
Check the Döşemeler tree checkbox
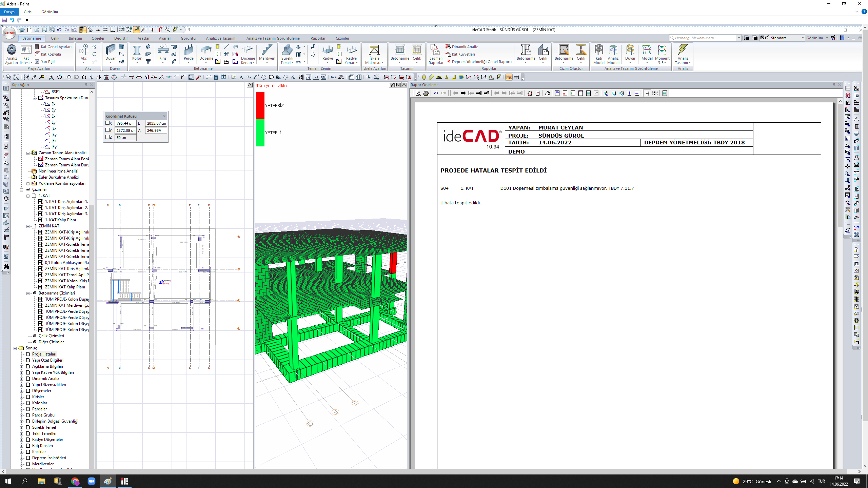point(28,391)
